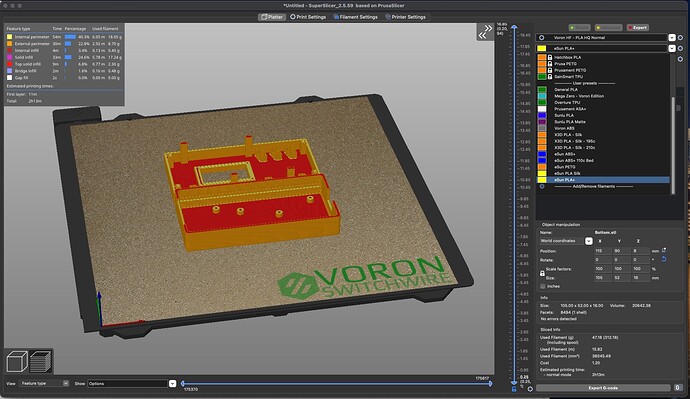Toggle the scale factors proportion lock
The height and width of the screenshot is (399, 690).
click(542, 273)
